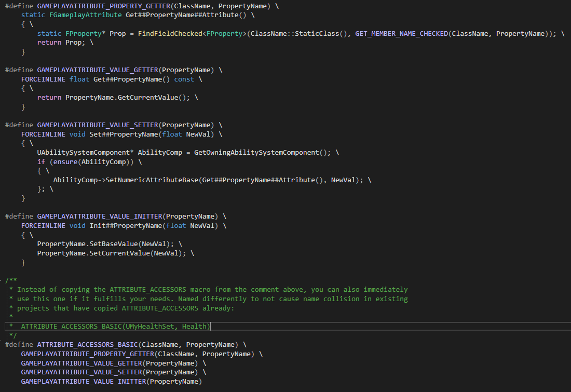Click UMyHealthSet in the comment example
This screenshot has width=571, height=392.
pyautogui.click(x=150, y=327)
